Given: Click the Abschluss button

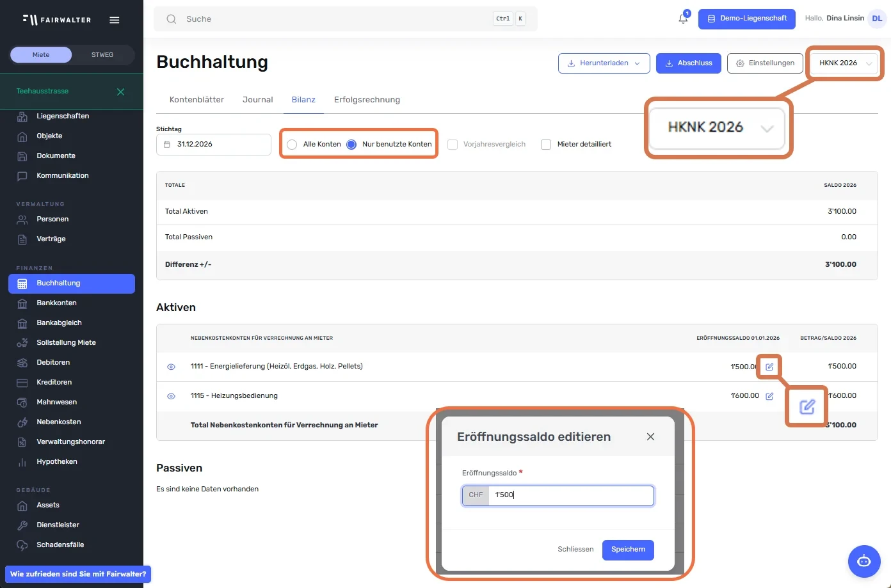Looking at the screenshot, I should coord(689,63).
